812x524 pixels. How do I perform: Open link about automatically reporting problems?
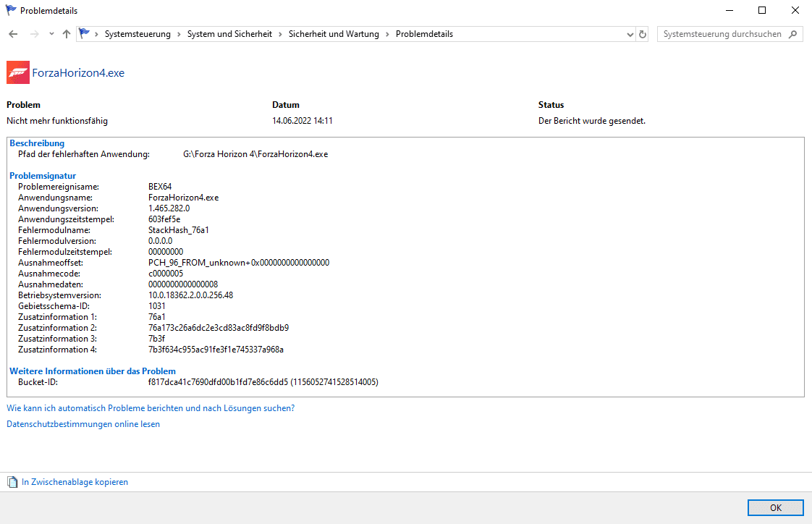tap(151, 408)
